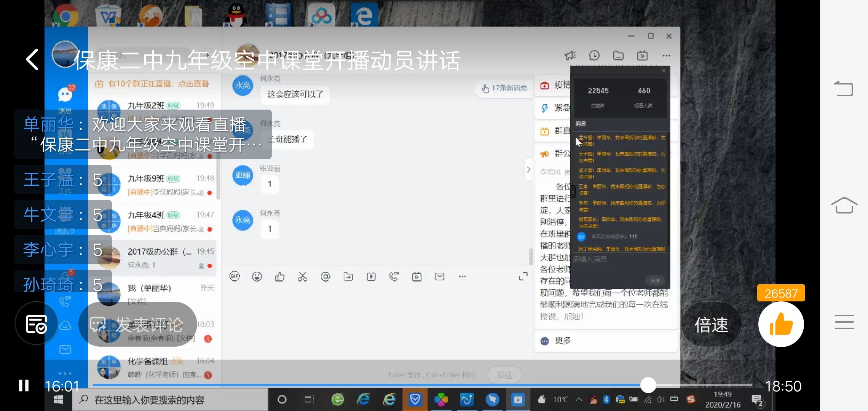This screenshot has height=411, width=868.
Task: Open 更多 in the right panel
Action: pyautogui.click(x=607, y=341)
